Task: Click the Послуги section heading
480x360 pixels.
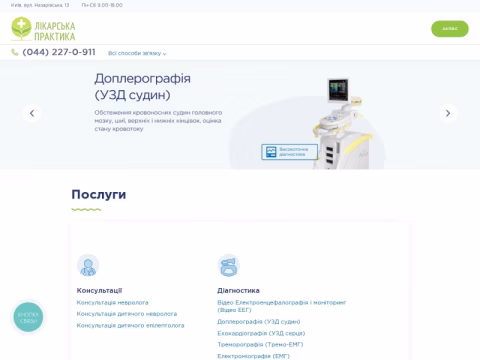Action: coord(99,194)
